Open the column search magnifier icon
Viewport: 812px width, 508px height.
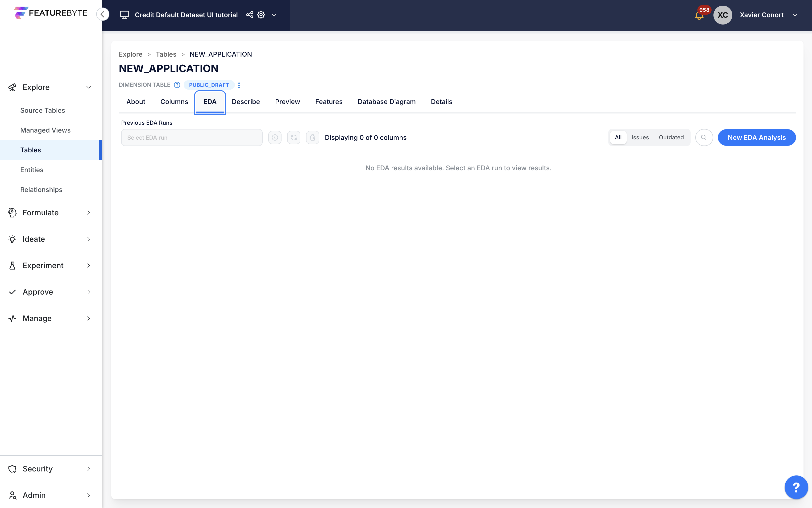pos(704,137)
